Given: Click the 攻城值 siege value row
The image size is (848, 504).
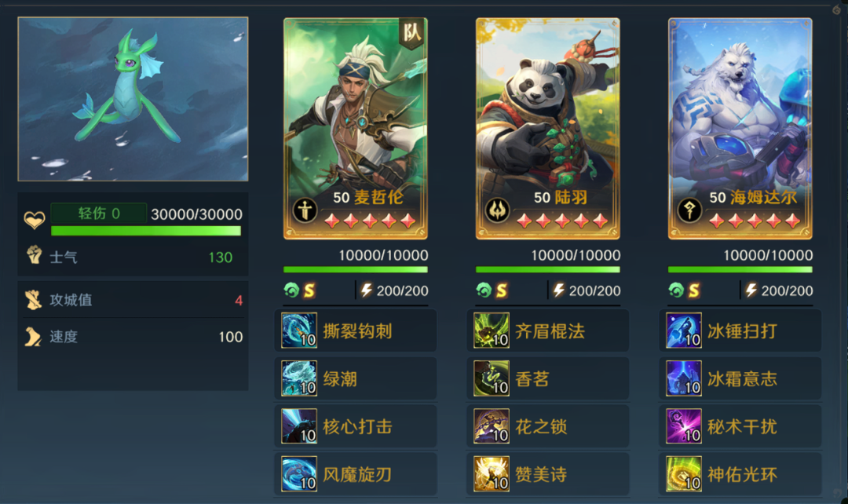Looking at the screenshot, I should click(x=133, y=300).
